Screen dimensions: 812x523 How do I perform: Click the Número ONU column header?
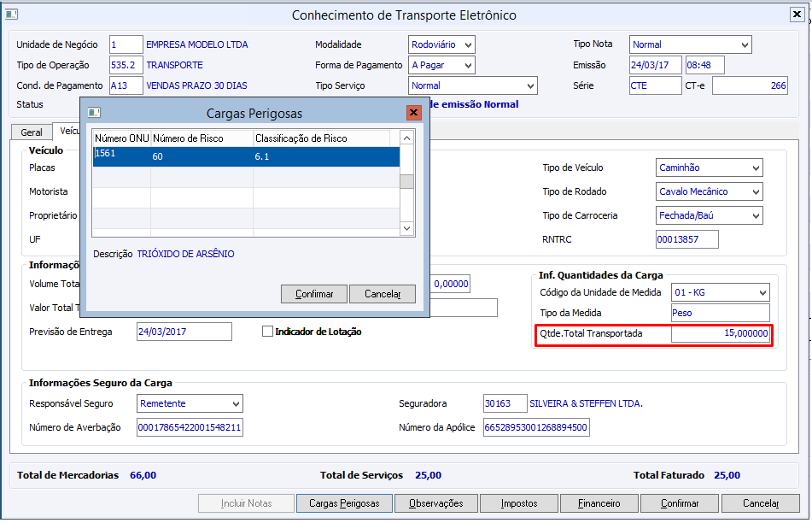pyautogui.click(x=122, y=138)
